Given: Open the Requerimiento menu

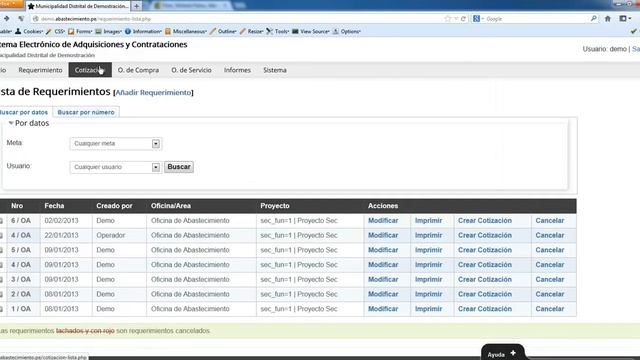Looking at the screenshot, I should click(40, 70).
